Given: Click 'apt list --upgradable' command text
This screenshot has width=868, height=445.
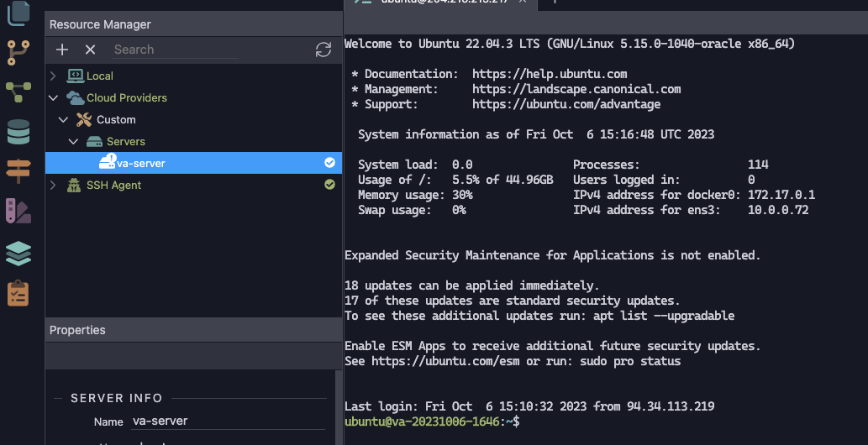Looking at the screenshot, I should 664,316.
